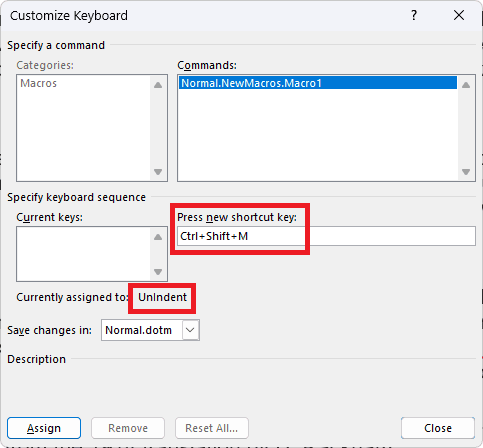
Task: Click the Assign button
Action: coord(44,428)
